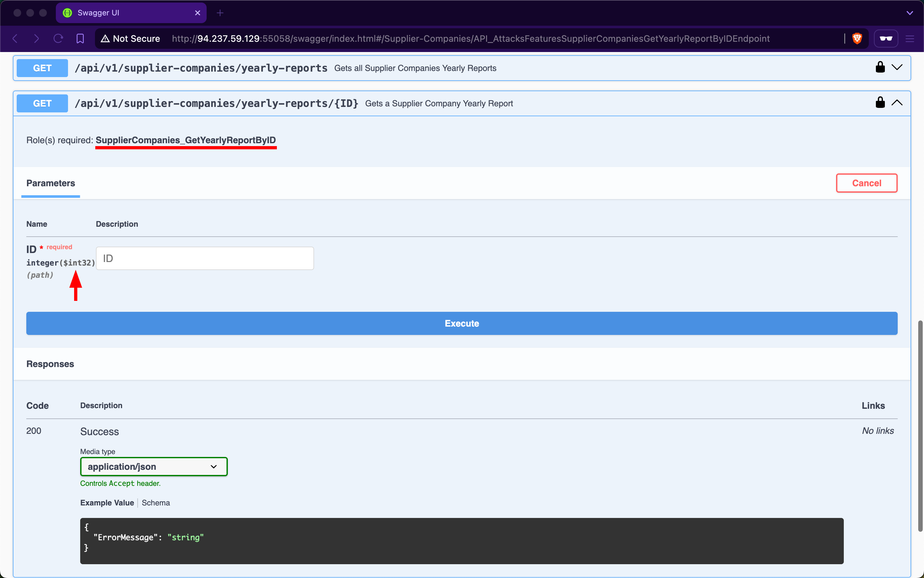Click the /api/v1/supplier-companies/yearly-reports path

click(x=201, y=68)
